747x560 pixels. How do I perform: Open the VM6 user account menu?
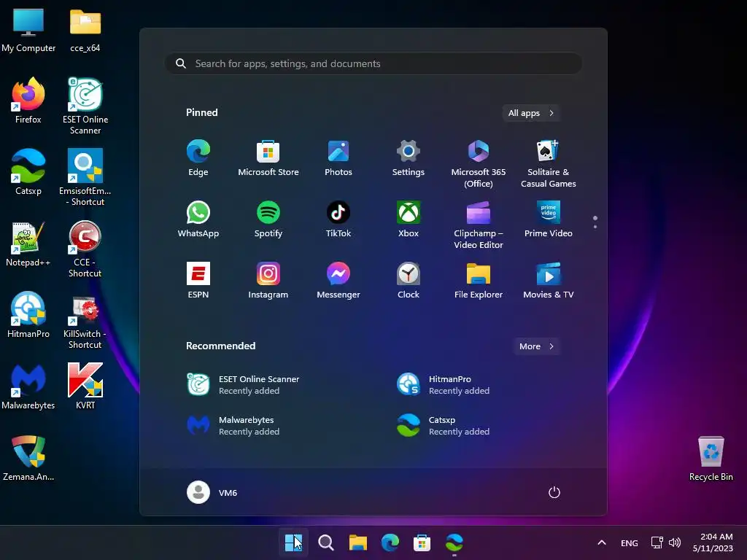(212, 492)
